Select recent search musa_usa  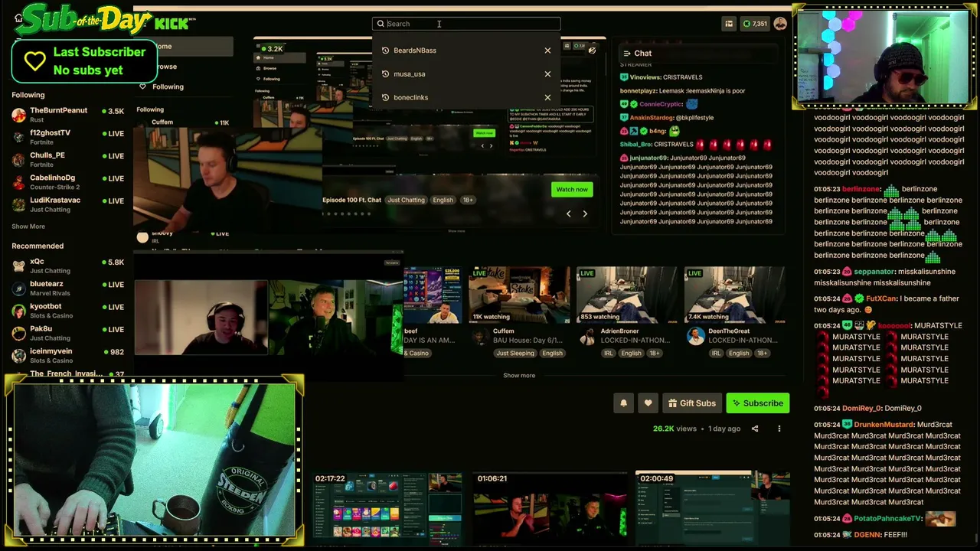(x=409, y=74)
